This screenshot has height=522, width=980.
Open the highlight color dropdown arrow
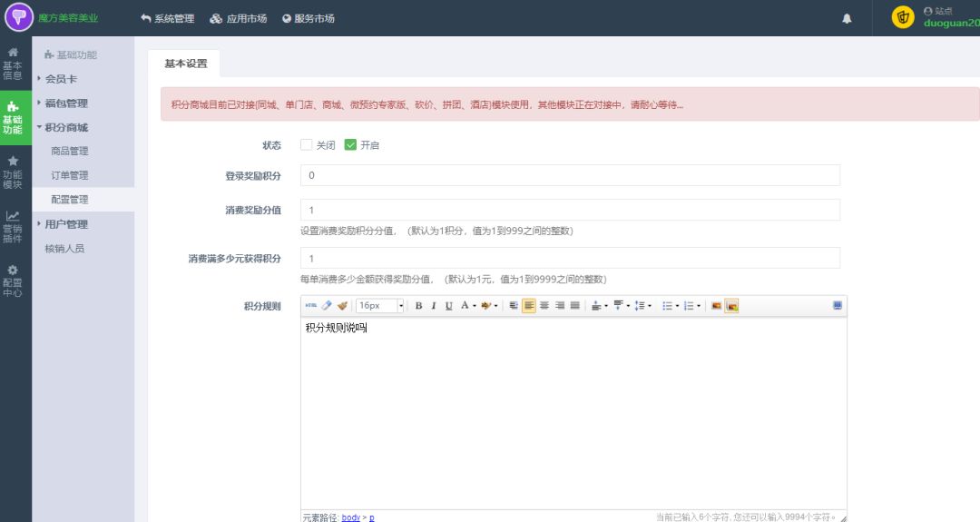tap(496, 306)
